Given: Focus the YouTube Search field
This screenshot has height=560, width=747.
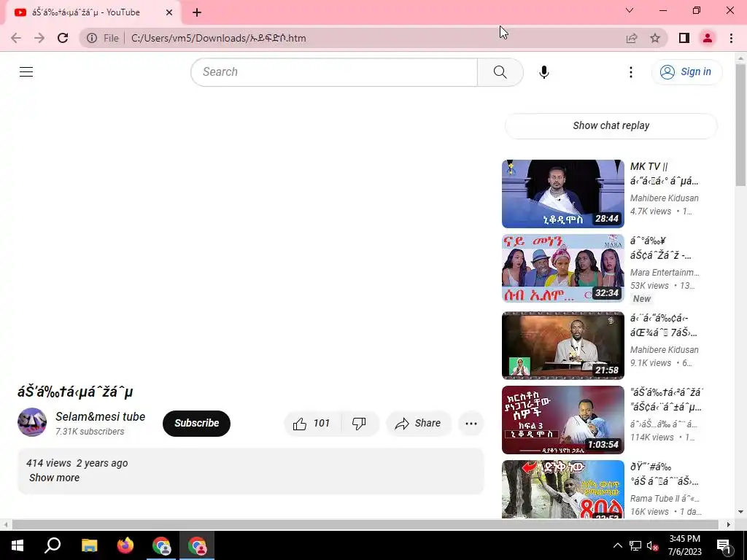Looking at the screenshot, I should coord(334,72).
